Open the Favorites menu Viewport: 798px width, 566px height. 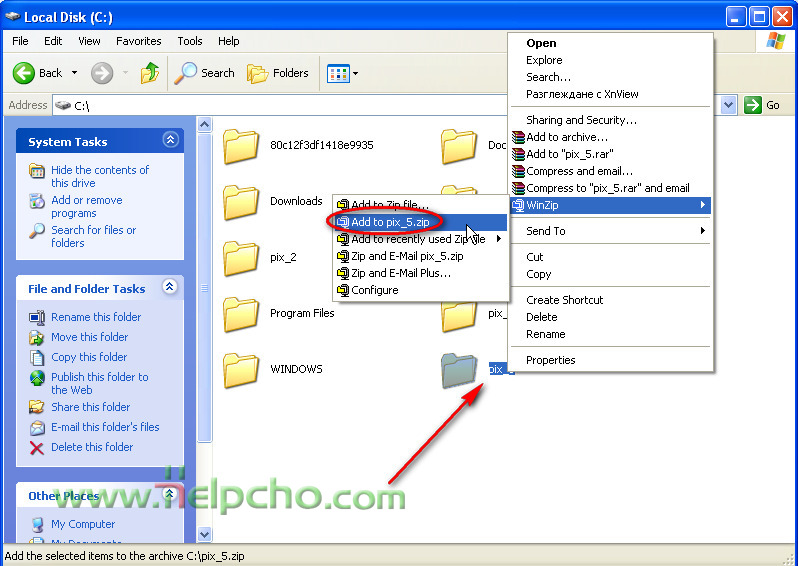[x=138, y=41]
